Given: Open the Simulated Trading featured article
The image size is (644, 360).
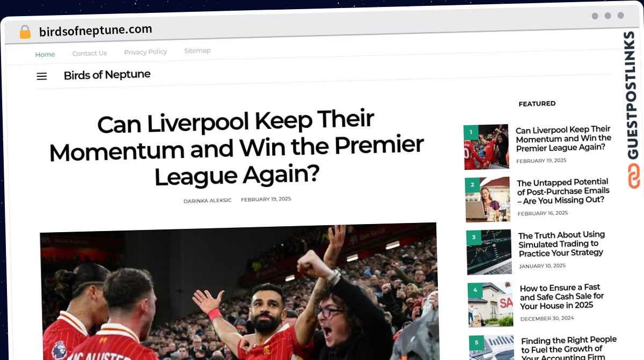Looking at the screenshot, I should (562, 243).
